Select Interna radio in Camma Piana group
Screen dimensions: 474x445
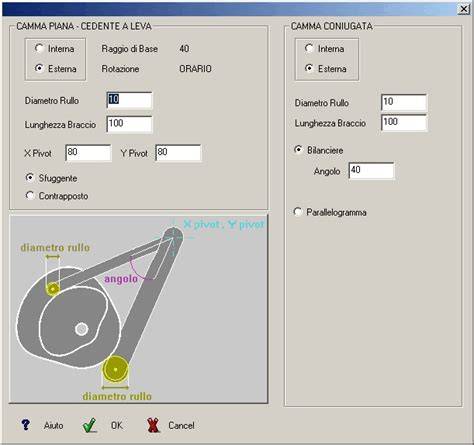39,48
